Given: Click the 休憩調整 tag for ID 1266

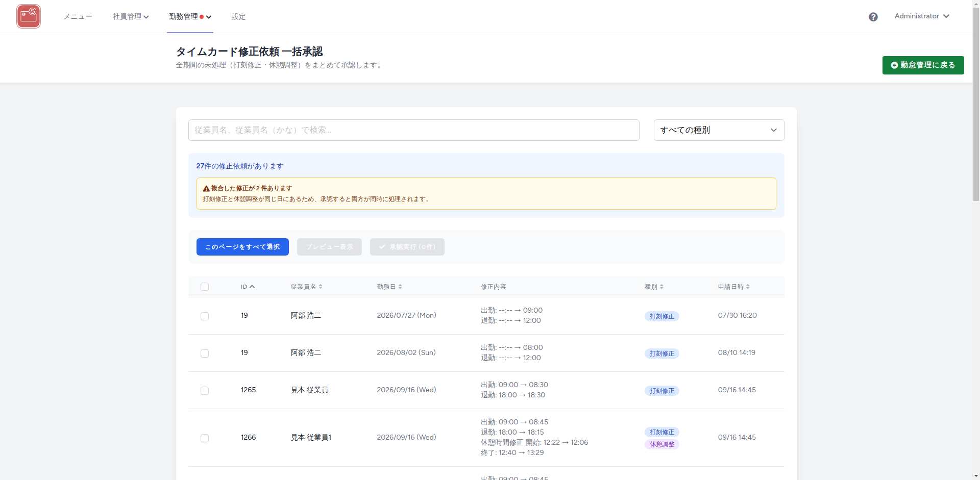Looking at the screenshot, I should (x=661, y=444).
